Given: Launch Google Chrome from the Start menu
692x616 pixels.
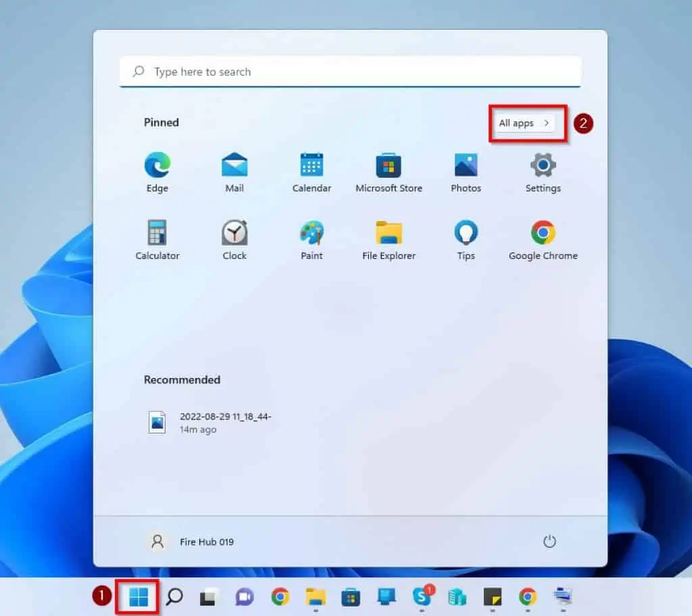Looking at the screenshot, I should (x=543, y=235).
